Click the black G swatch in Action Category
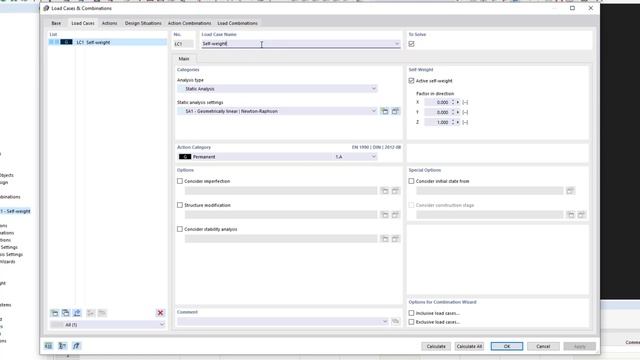 click(x=185, y=157)
